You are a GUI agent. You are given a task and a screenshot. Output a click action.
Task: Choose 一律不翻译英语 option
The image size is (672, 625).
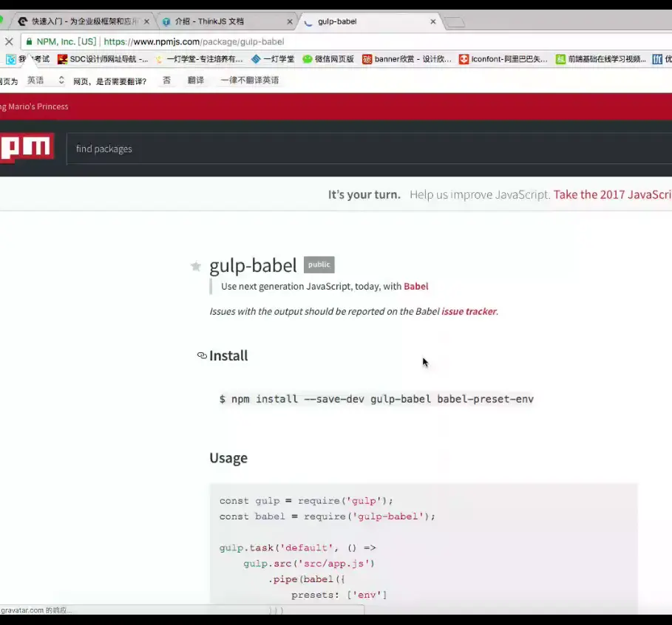point(250,80)
